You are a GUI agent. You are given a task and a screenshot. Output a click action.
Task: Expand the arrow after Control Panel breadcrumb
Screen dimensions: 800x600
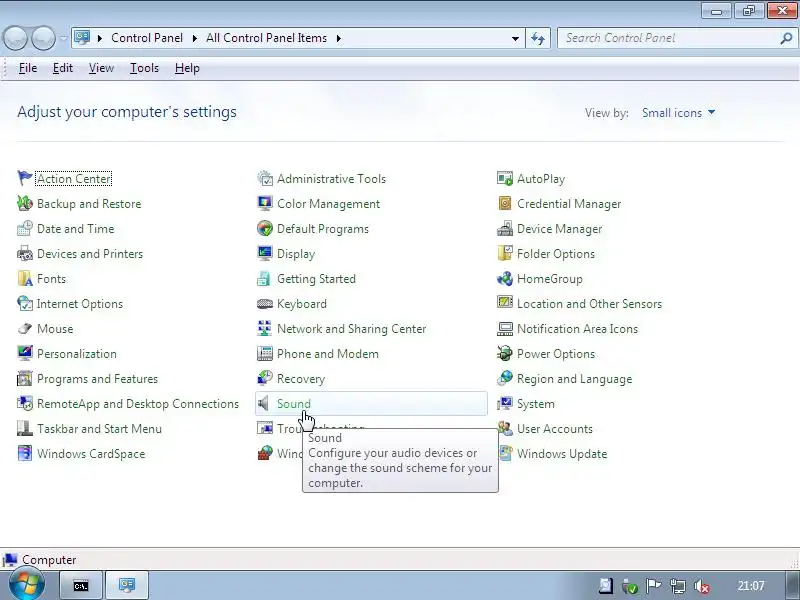(x=194, y=38)
